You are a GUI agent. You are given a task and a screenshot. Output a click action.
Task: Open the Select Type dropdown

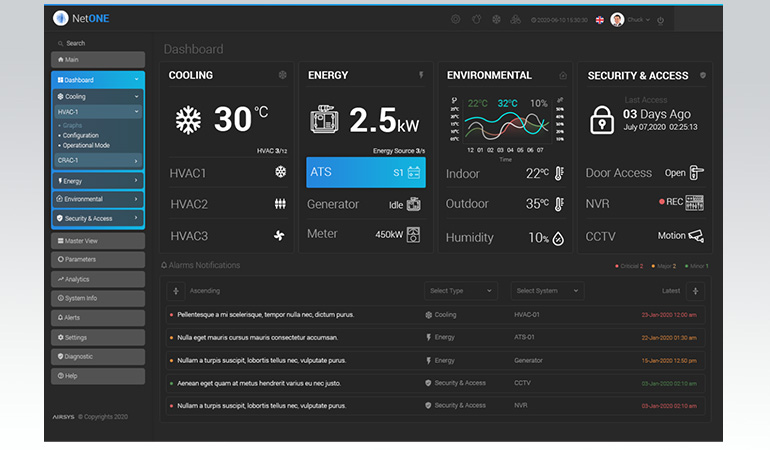pyautogui.click(x=460, y=291)
